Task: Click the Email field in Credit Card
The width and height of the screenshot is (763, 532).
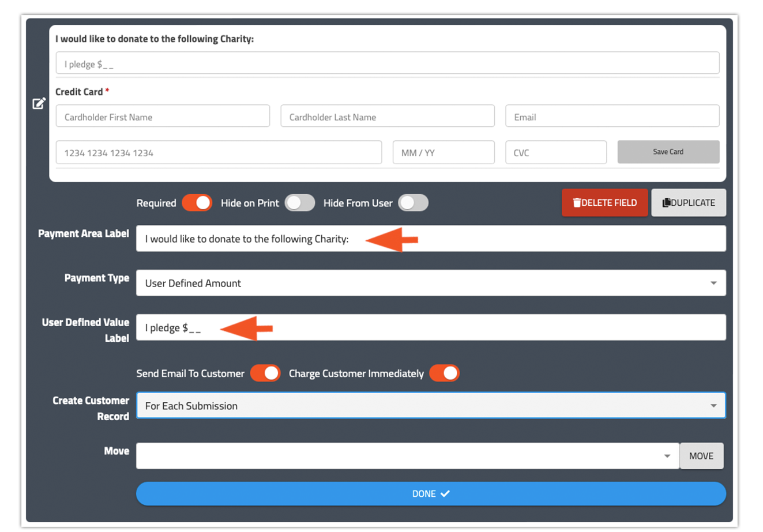Action: pyautogui.click(x=612, y=116)
